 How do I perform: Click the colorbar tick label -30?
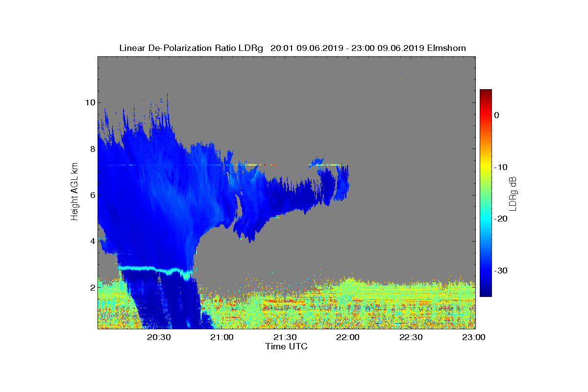coord(500,271)
